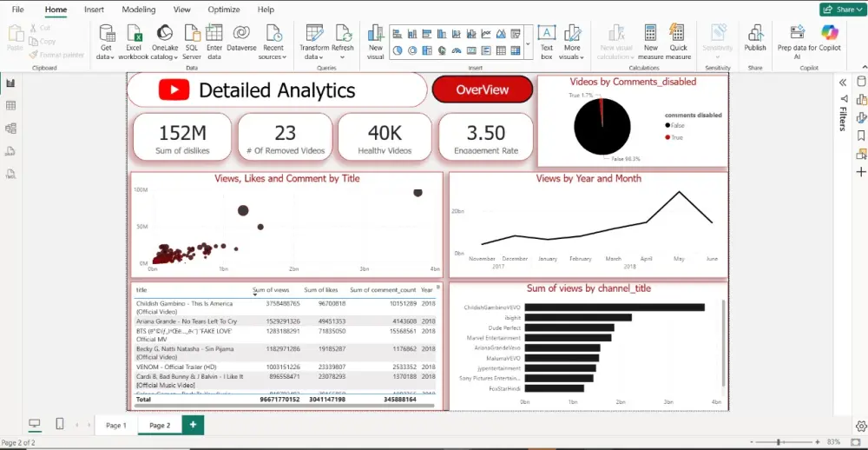Click the bar chart vertical scrollbar

click(x=724, y=344)
